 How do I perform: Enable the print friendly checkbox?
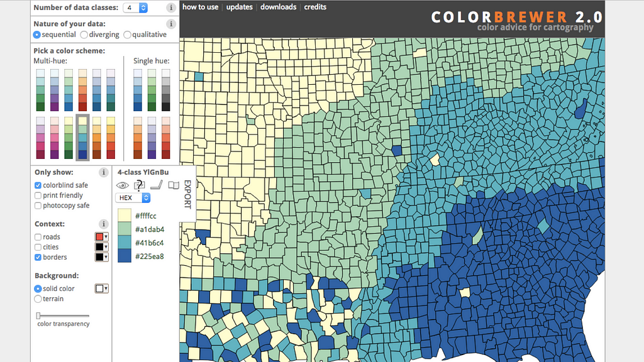click(38, 195)
